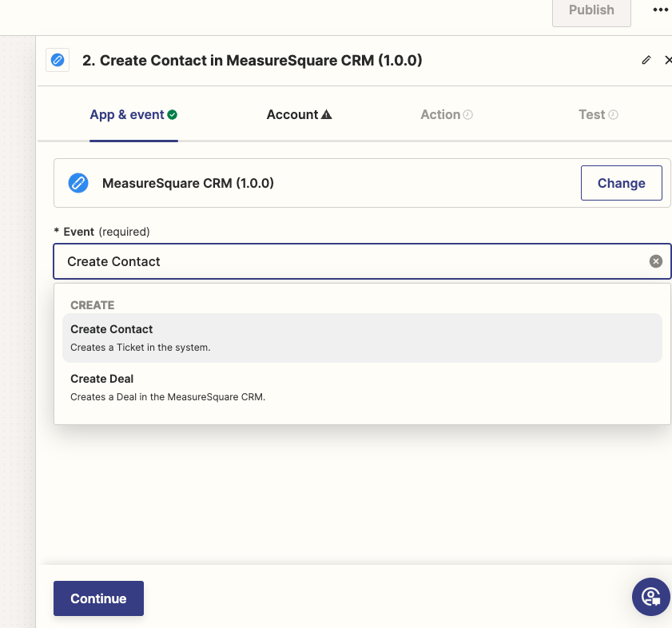Open the Account tab
This screenshot has height=628, width=672.
coord(292,115)
